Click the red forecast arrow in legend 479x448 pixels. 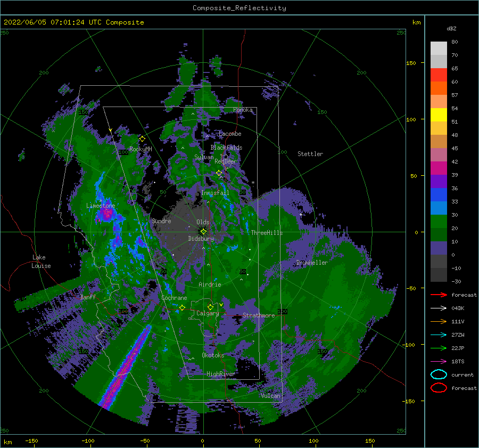[439, 295]
